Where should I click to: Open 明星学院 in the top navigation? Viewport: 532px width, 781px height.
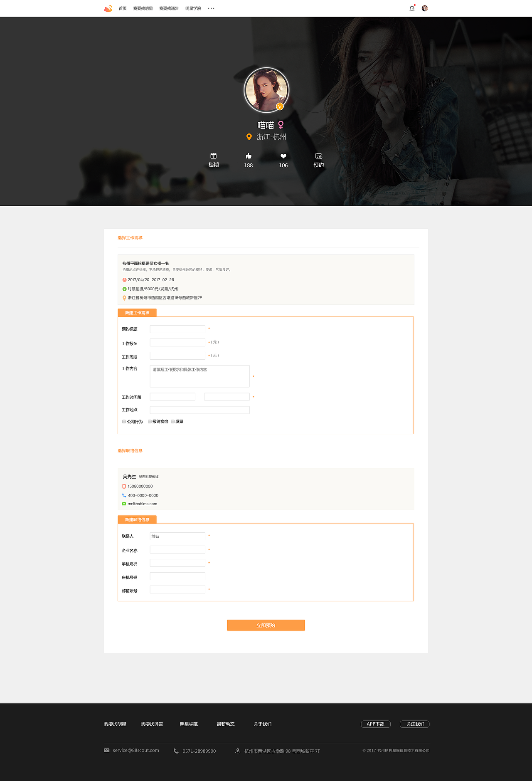click(x=193, y=8)
